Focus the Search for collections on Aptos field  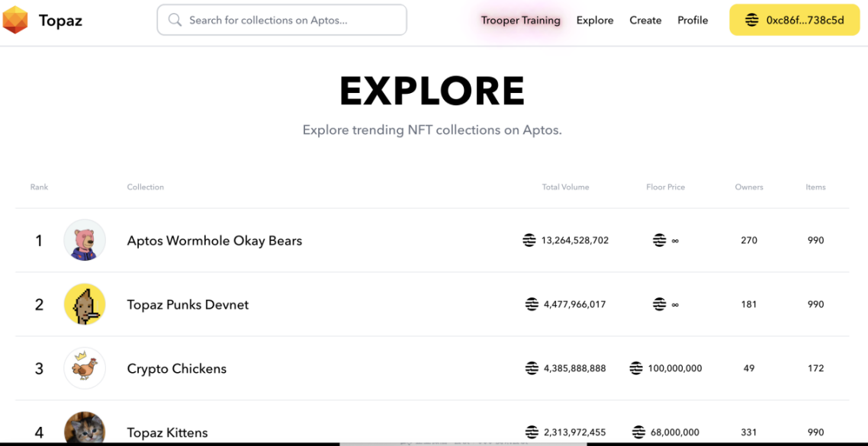[281, 20]
